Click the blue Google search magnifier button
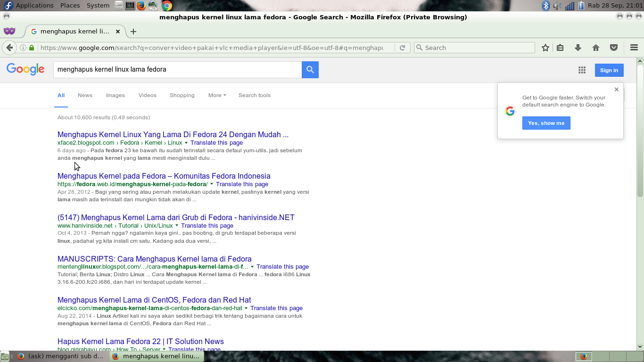644x362 pixels. 310,69
